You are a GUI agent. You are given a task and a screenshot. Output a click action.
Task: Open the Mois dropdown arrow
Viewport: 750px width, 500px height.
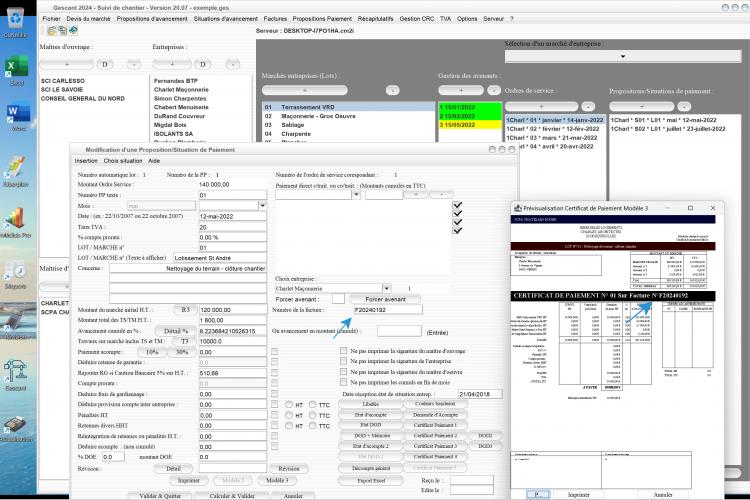pyautogui.click(x=263, y=206)
